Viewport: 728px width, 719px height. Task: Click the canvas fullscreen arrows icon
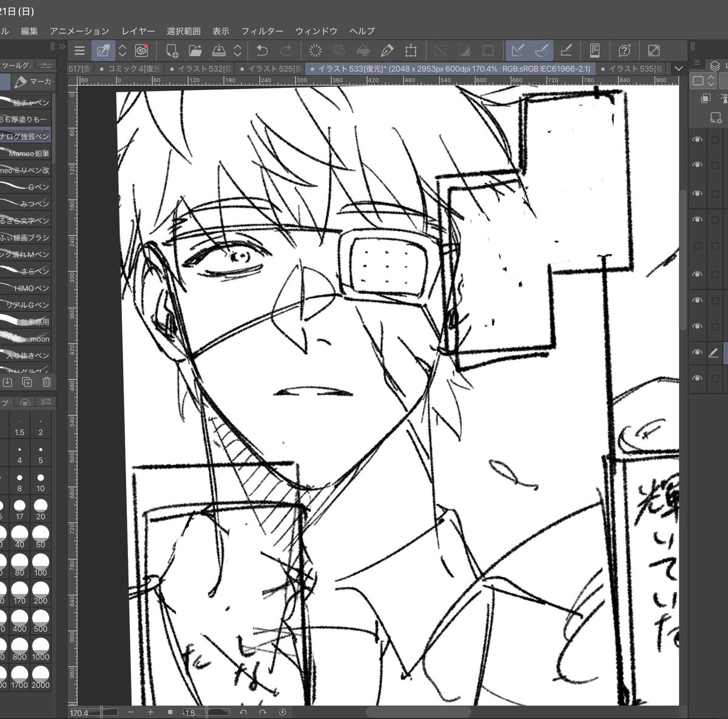coord(654,51)
